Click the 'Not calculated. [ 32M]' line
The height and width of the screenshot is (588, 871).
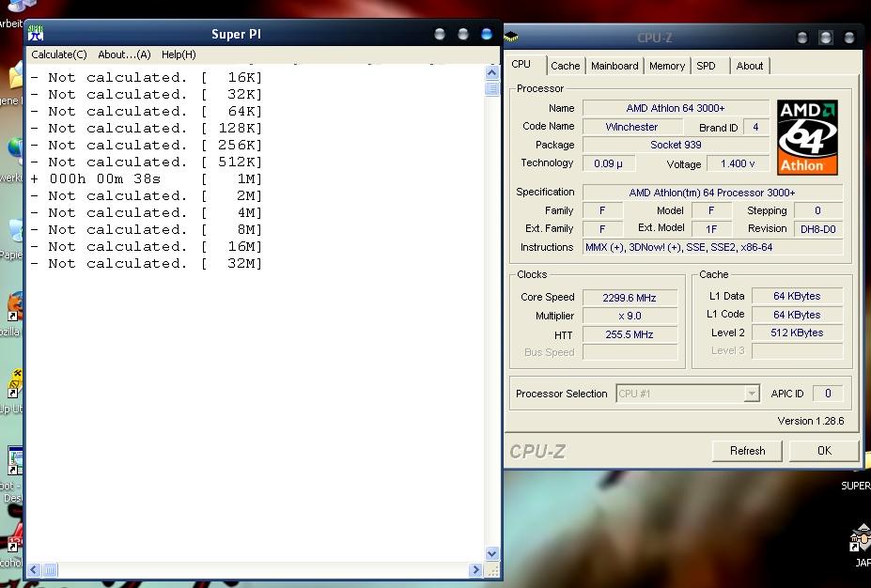tap(147, 263)
